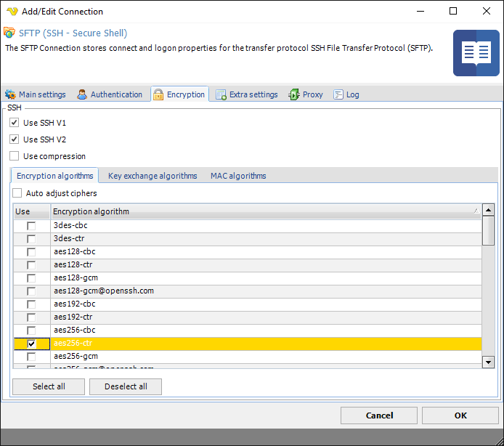This screenshot has width=504, height=446.
Task: Click the padlock icon on Encryption tab
Action: (x=158, y=94)
